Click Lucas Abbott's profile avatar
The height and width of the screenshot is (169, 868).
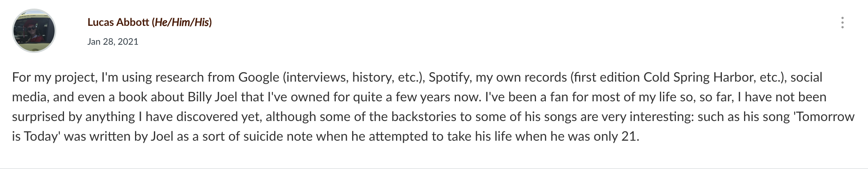[34, 31]
